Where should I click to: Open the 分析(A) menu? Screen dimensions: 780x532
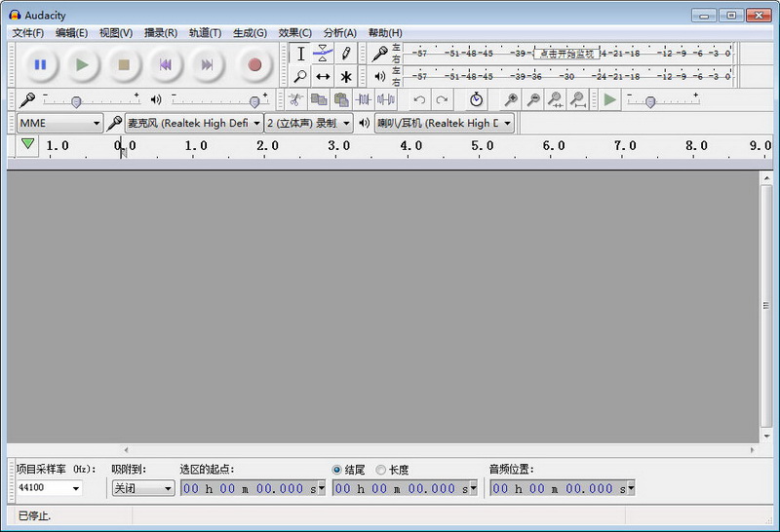point(339,33)
